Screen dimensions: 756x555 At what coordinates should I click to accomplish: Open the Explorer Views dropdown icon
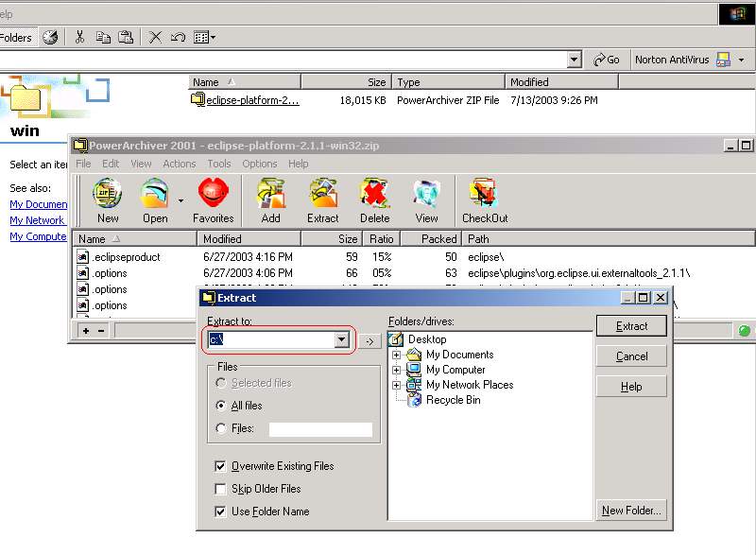[x=204, y=37]
